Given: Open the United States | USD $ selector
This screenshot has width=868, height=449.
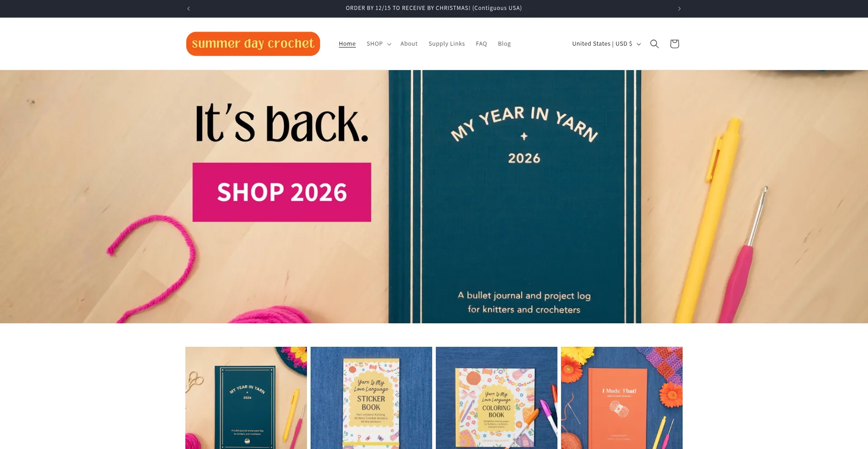Looking at the screenshot, I should coord(606,44).
